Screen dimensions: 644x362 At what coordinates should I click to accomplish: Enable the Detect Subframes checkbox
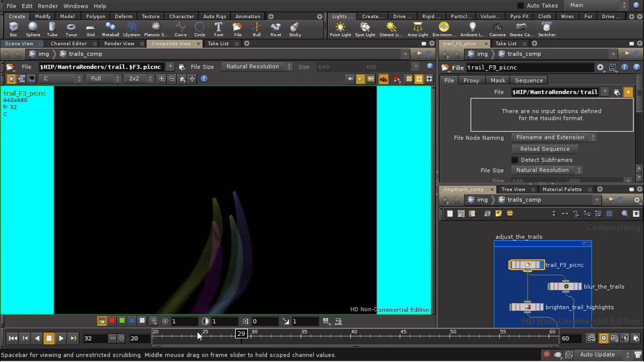pyautogui.click(x=515, y=160)
